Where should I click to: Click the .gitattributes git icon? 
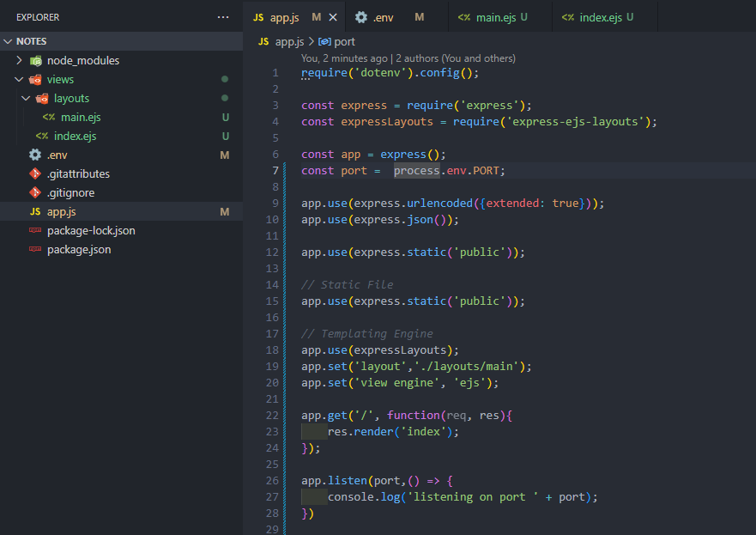coord(35,174)
